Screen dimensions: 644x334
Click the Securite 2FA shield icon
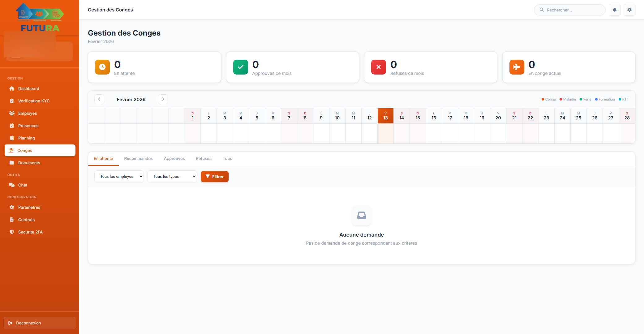[12, 232]
